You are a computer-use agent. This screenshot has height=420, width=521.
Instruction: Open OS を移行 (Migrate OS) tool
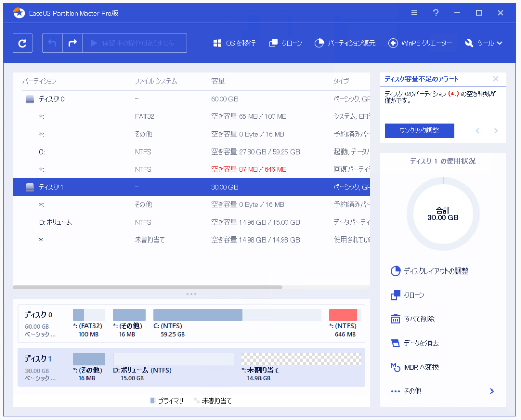click(x=235, y=43)
